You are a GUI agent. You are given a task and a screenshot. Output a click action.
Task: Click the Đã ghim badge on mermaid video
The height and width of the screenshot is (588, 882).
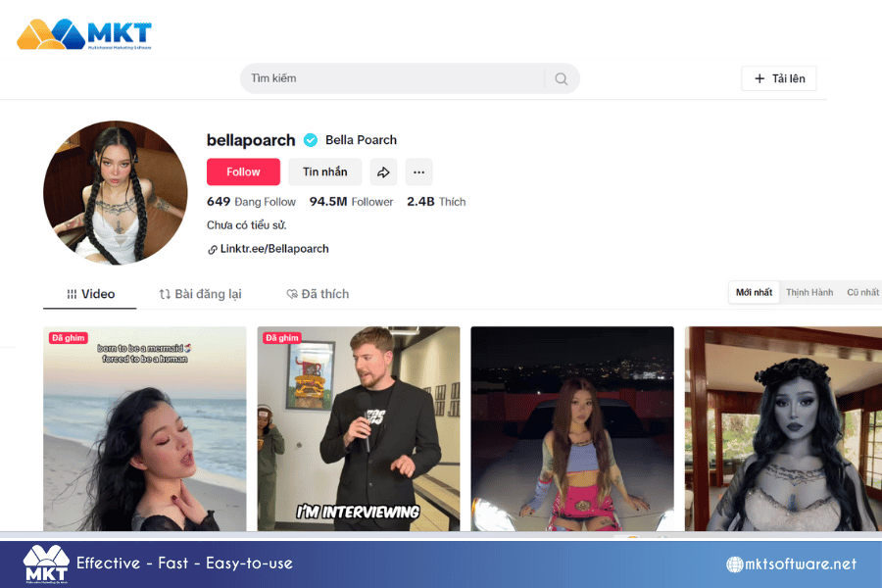(68, 338)
